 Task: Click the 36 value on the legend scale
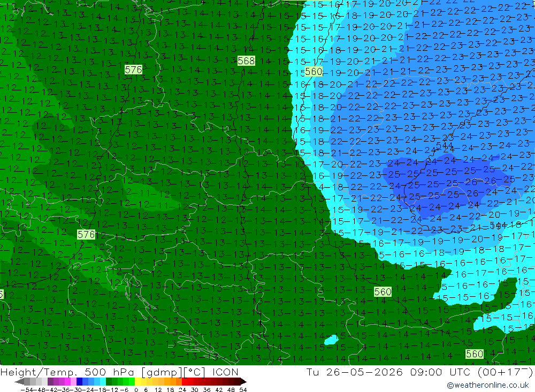click(x=207, y=390)
